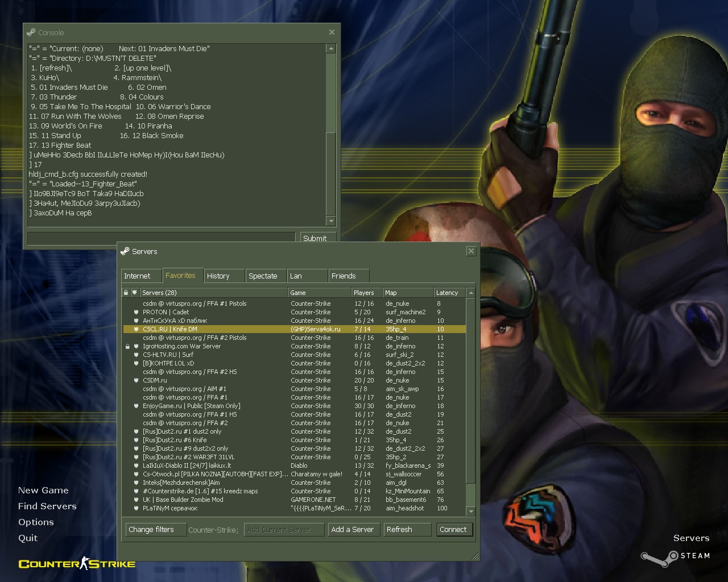Select the PROTON | Cadet server row
The height and width of the screenshot is (582, 728).
pos(295,312)
